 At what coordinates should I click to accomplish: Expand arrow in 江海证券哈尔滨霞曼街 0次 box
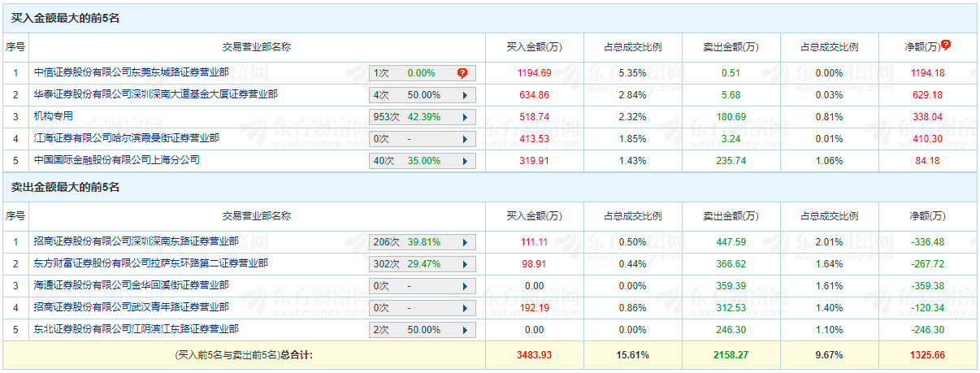click(465, 139)
